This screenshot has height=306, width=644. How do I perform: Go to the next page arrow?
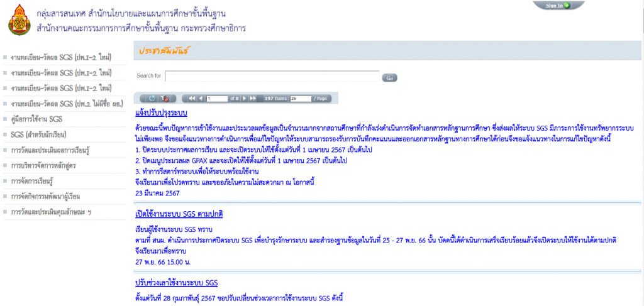point(245,99)
